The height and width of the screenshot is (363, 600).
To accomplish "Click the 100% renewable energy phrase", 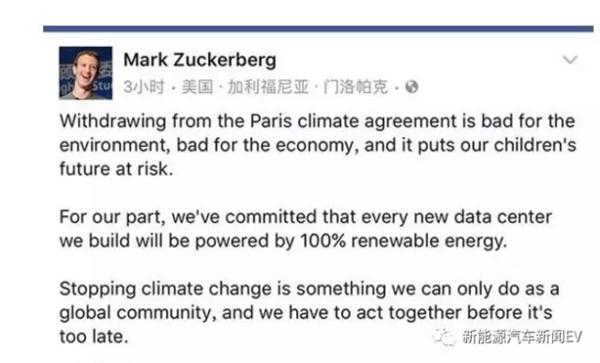I will tap(403, 241).
